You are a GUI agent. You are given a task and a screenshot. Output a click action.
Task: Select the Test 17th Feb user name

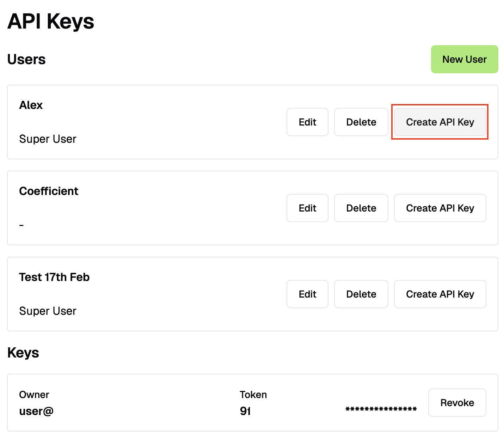pyautogui.click(x=54, y=277)
